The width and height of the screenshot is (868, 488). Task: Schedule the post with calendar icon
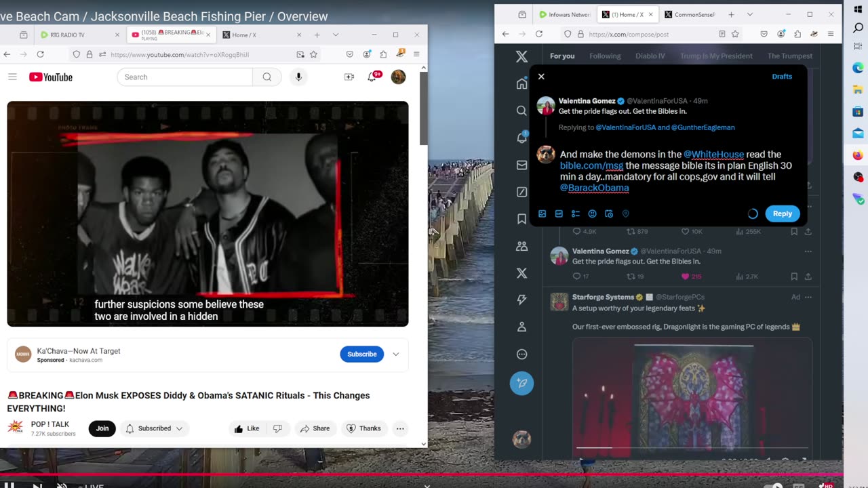(609, 213)
